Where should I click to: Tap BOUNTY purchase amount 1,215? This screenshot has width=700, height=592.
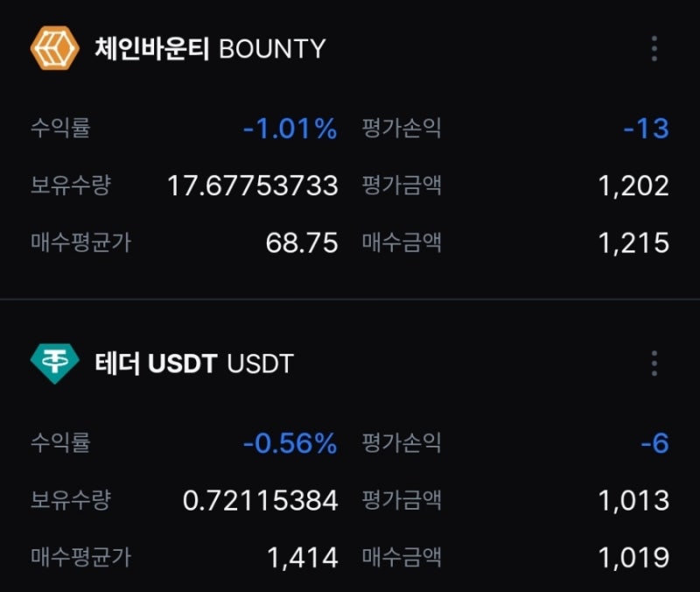(633, 243)
